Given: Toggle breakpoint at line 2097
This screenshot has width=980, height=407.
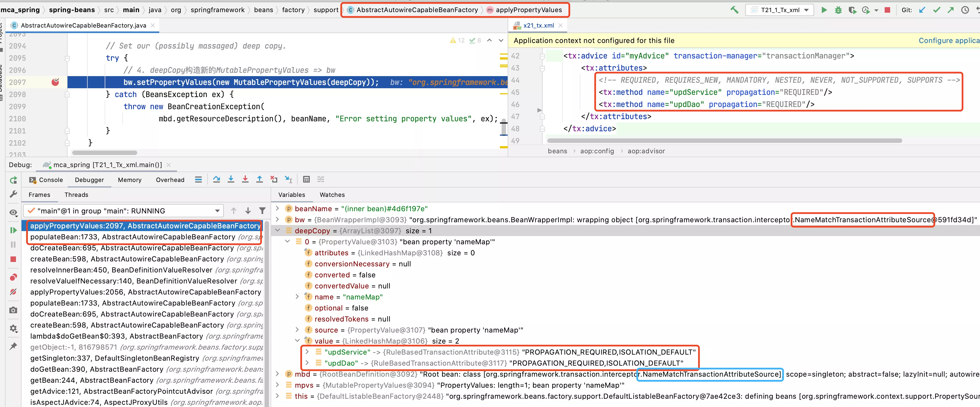Looking at the screenshot, I should (x=55, y=82).
